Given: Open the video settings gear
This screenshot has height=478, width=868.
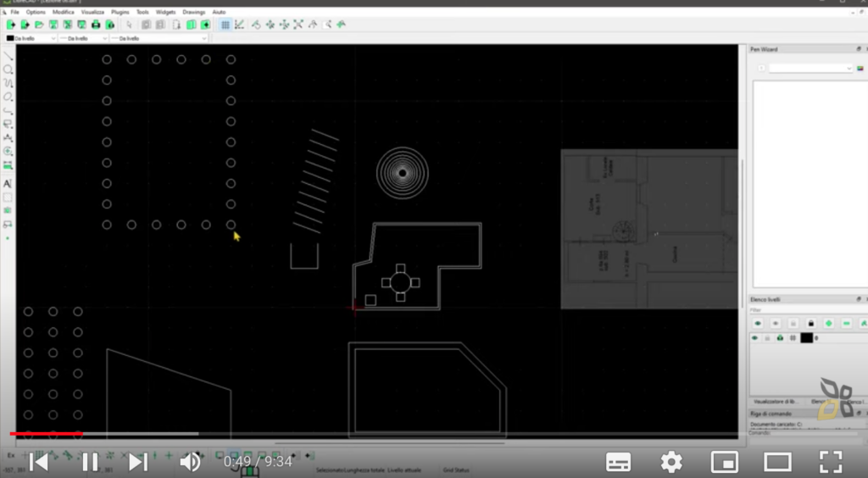Looking at the screenshot, I should click(671, 461).
